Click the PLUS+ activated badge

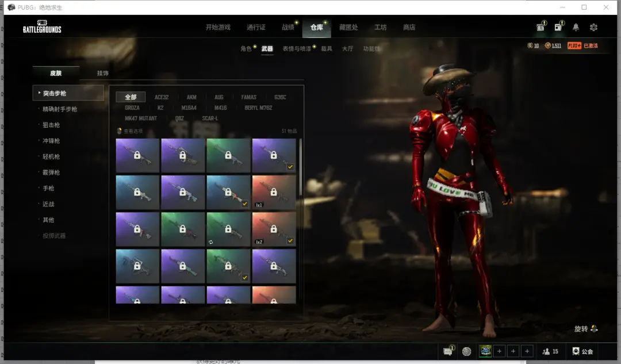(x=582, y=45)
